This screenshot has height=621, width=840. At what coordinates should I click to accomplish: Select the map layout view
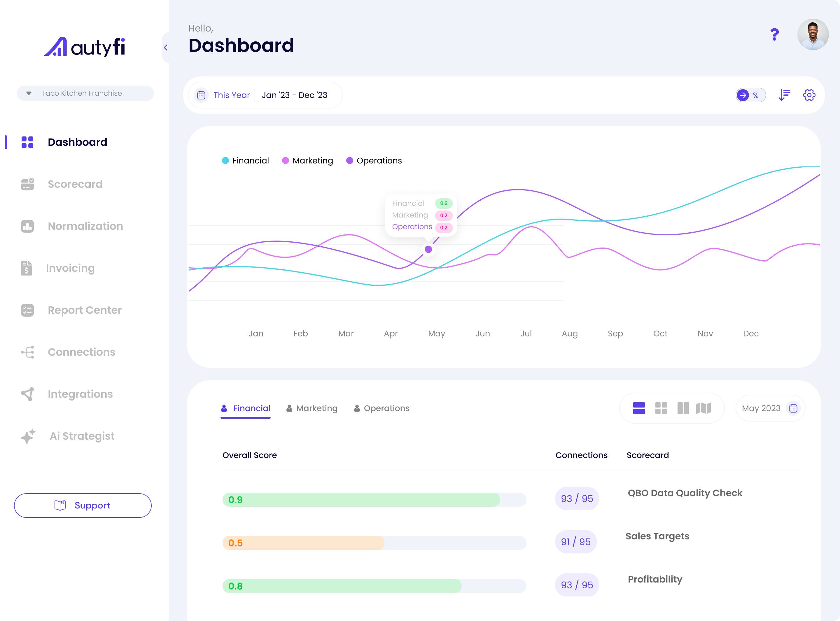coord(703,408)
